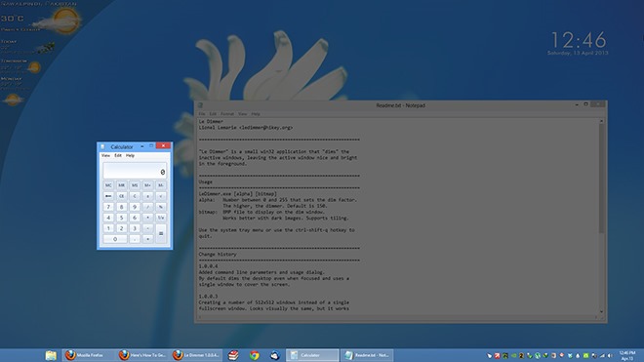Click the Calculator title bar icon
644x362 pixels.
(102, 146)
